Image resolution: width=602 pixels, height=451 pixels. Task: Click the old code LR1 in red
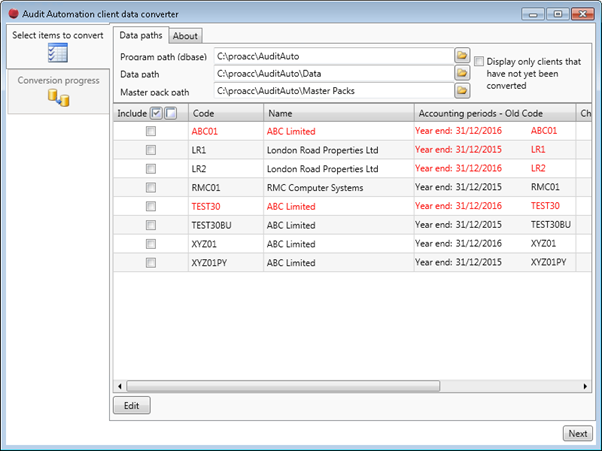[538, 149]
